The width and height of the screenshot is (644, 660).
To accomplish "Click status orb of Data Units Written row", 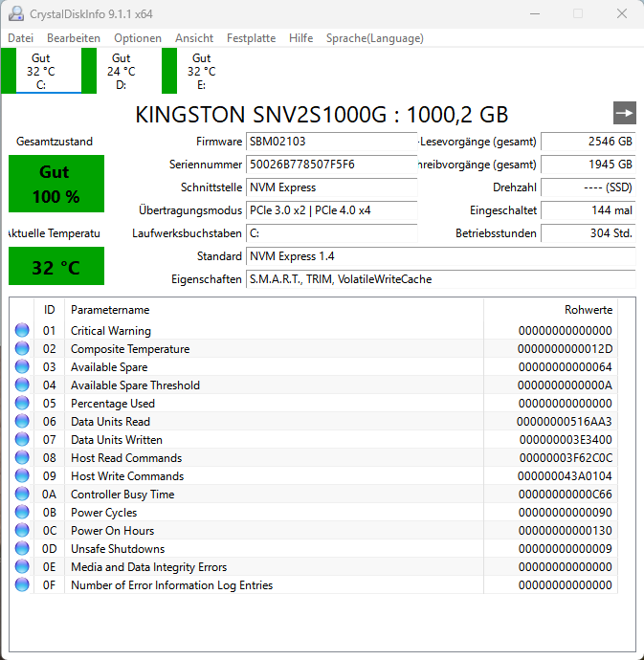I will point(22,439).
